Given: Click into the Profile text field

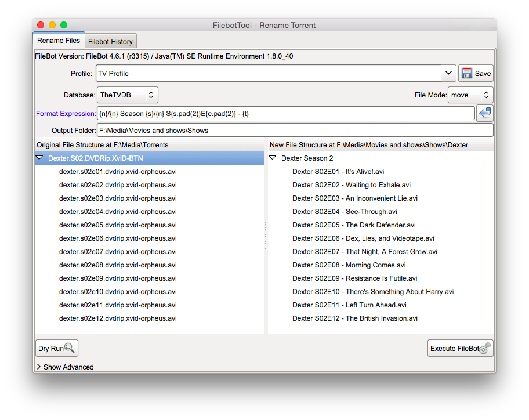Looking at the screenshot, I should pos(269,74).
